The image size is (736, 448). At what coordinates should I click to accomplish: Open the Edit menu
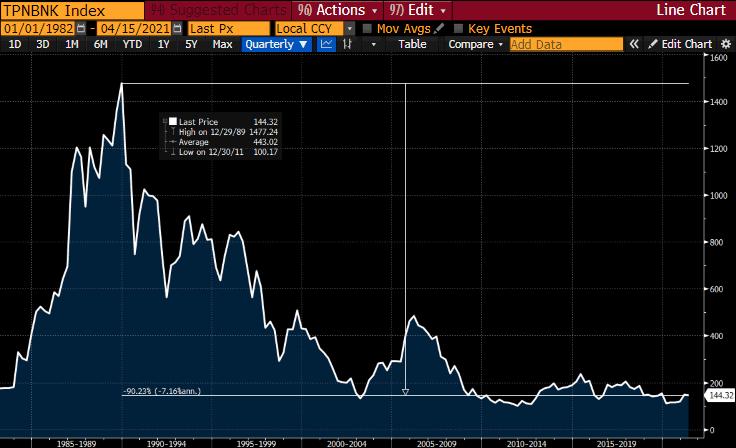click(x=417, y=10)
